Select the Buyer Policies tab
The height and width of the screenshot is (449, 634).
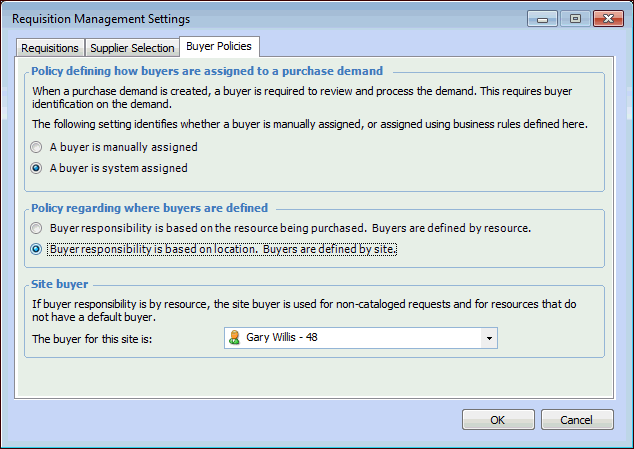pyautogui.click(x=220, y=46)
